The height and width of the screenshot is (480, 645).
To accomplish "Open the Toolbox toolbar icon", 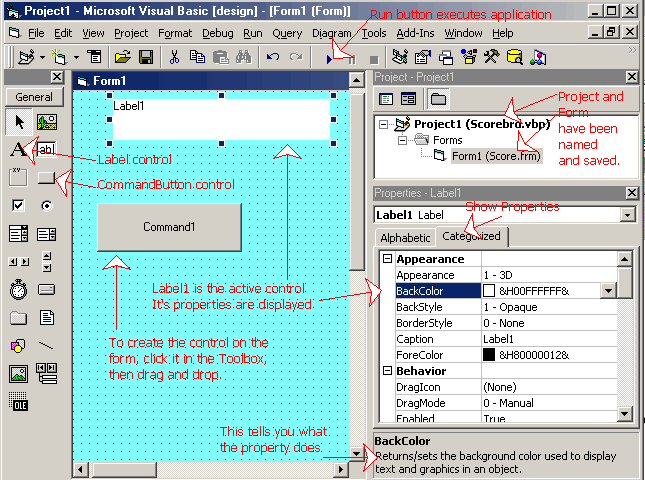I will 492,57.
